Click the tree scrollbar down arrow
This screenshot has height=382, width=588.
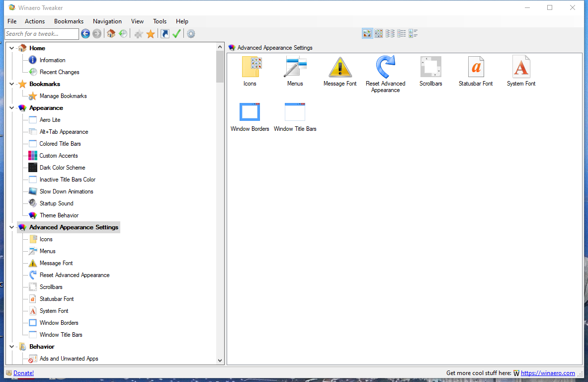220,360
